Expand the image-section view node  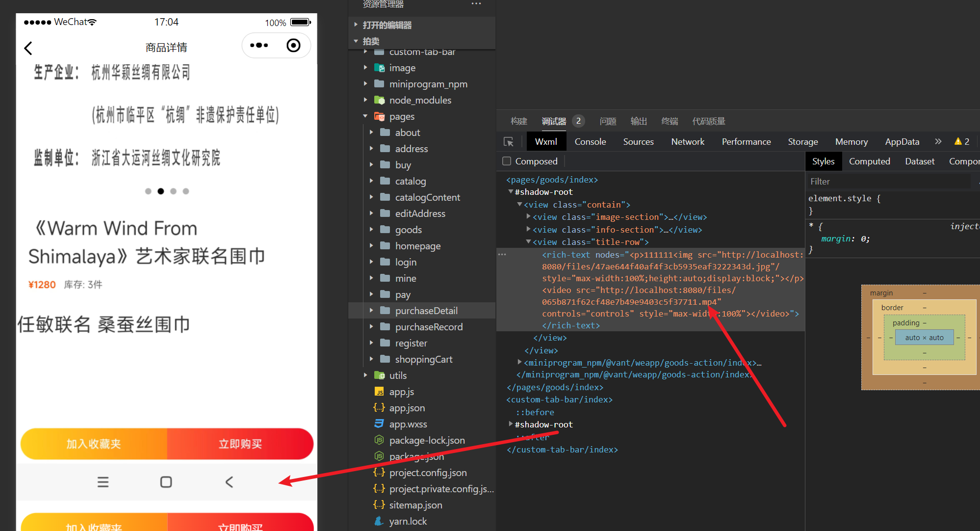(x=528, y=216)
